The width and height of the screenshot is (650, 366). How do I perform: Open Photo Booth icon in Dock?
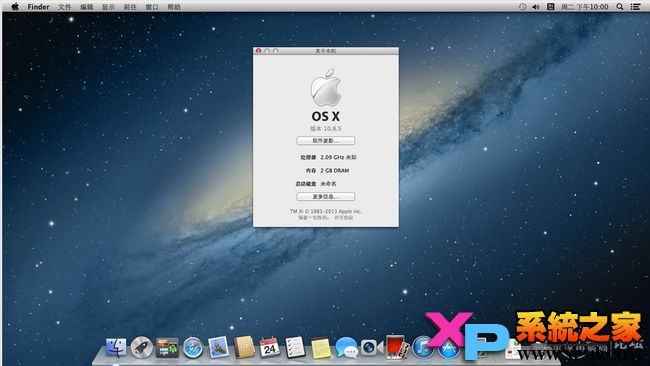coord(397,347)
